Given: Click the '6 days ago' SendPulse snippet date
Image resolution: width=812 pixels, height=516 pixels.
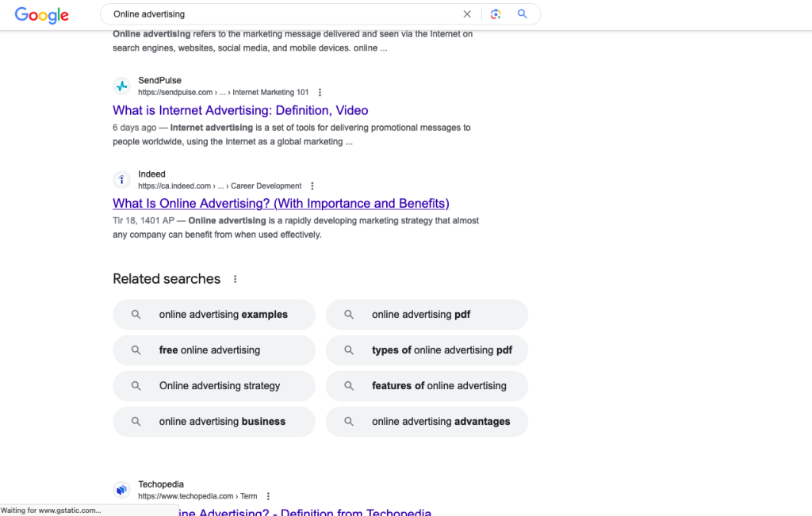Looking at the screenshot, I should pyautogui.click(x=135, y=128).
